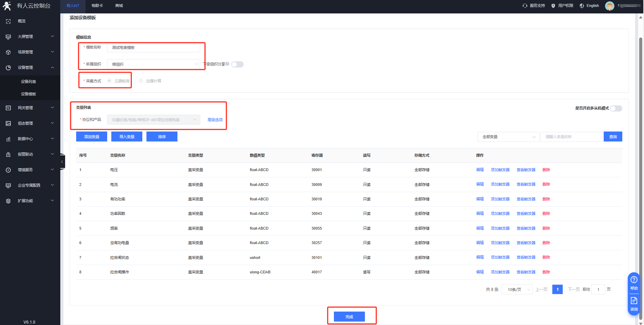
Task: Click the 高级选项 link
Action: 215,120
